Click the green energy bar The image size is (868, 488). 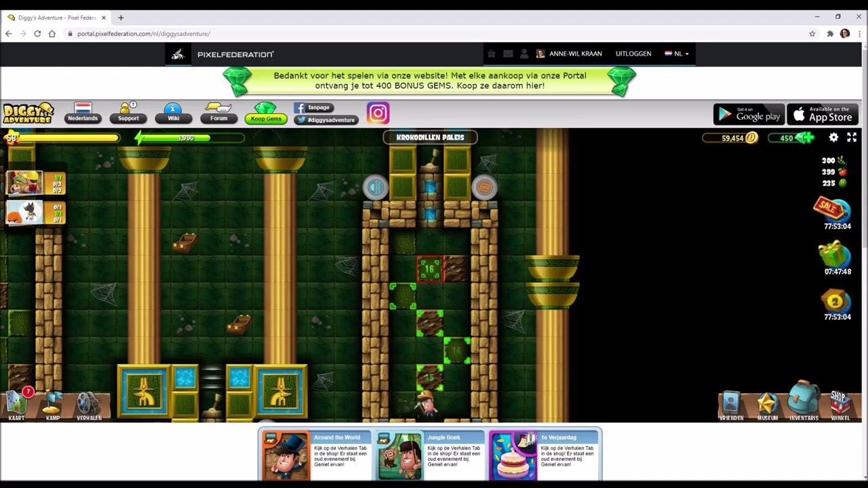click(x=189, y=138)
